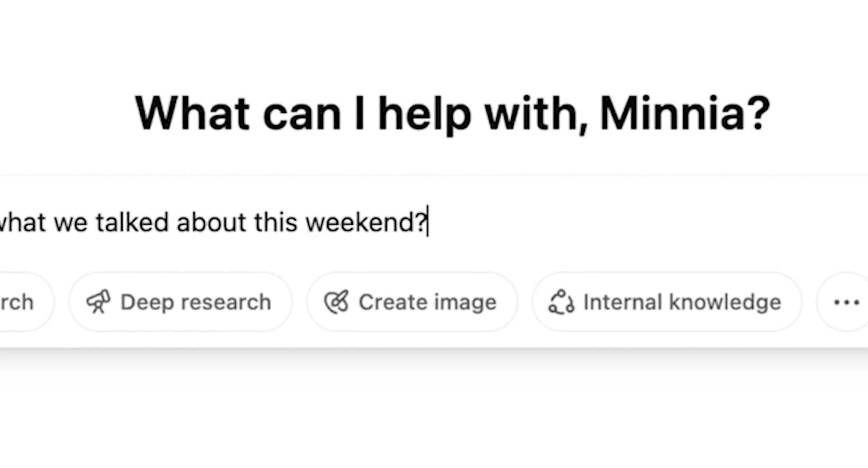Image resolution: width=868 pixels, height=468 pixels.
Task: Click the telescope icon for Deep research
Action: (x=98, y=301)
